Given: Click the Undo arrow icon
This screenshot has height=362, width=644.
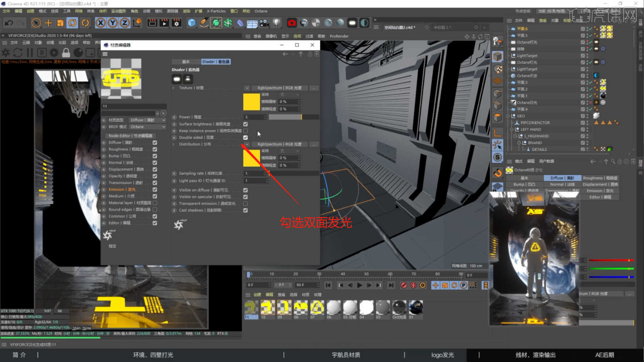Looking at the screenshot, I should [9, 23].
